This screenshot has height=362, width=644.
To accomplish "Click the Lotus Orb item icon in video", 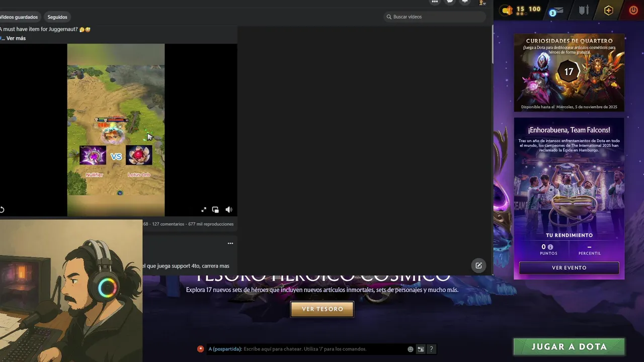I will pyautogui.click(x=139, y=156).
